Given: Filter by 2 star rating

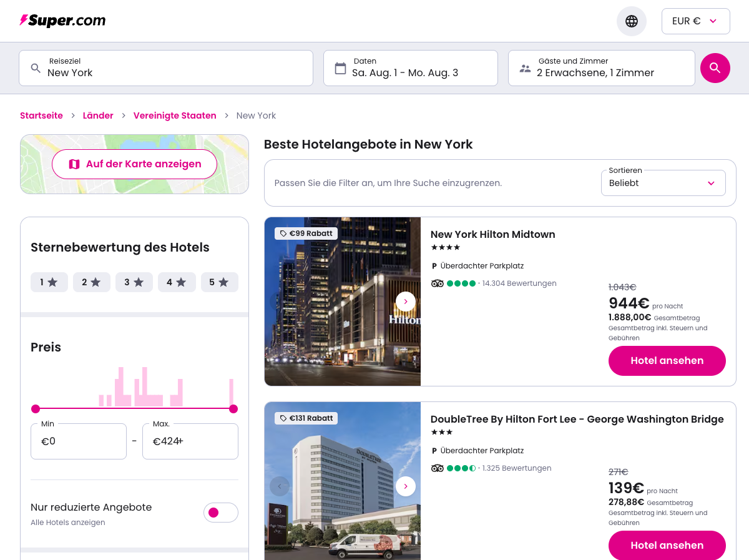Looking at the screenshot, I should [x=92, y=282].
